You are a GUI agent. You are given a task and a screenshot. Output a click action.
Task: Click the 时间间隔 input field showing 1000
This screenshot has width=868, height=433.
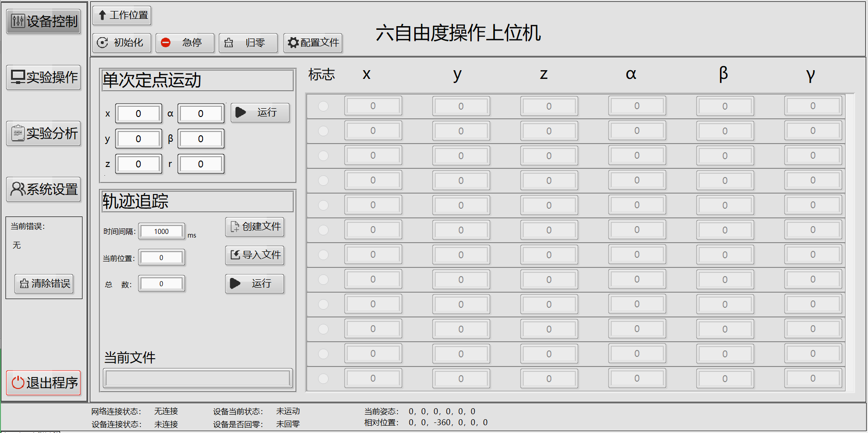[x=161, y=232]
